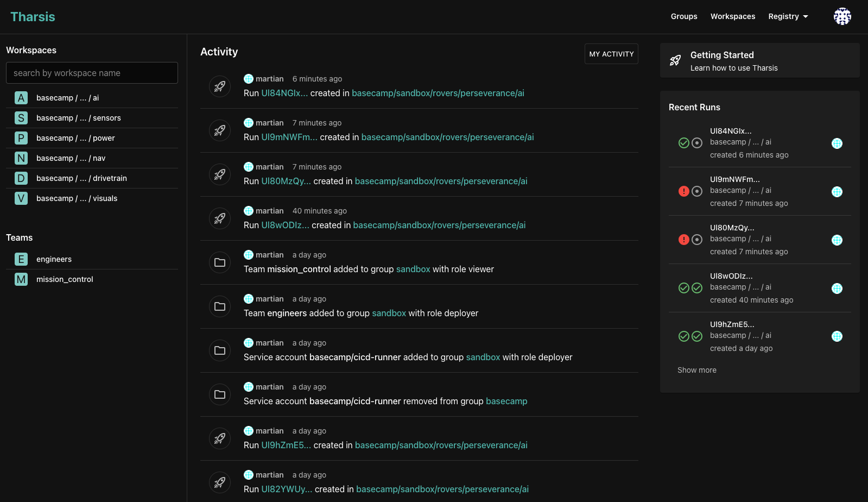Select the D icon for workspace drivetrain

(21, 178)
